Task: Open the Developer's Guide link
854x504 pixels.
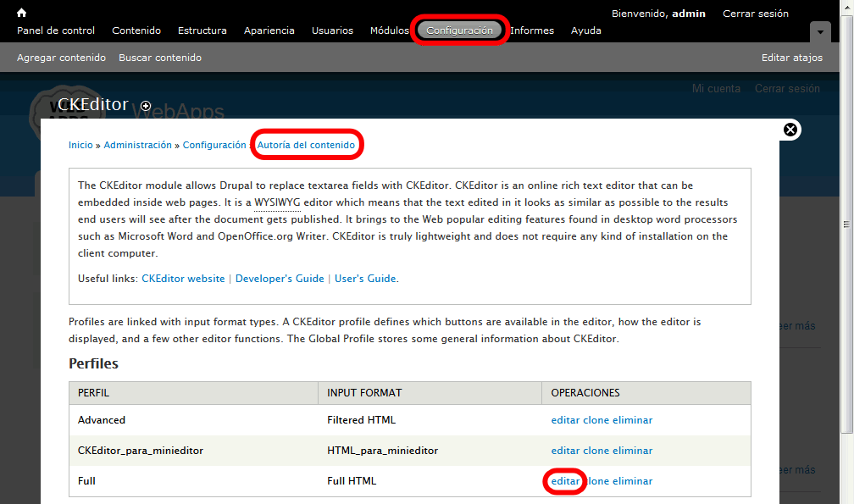Action: [280, 278]
